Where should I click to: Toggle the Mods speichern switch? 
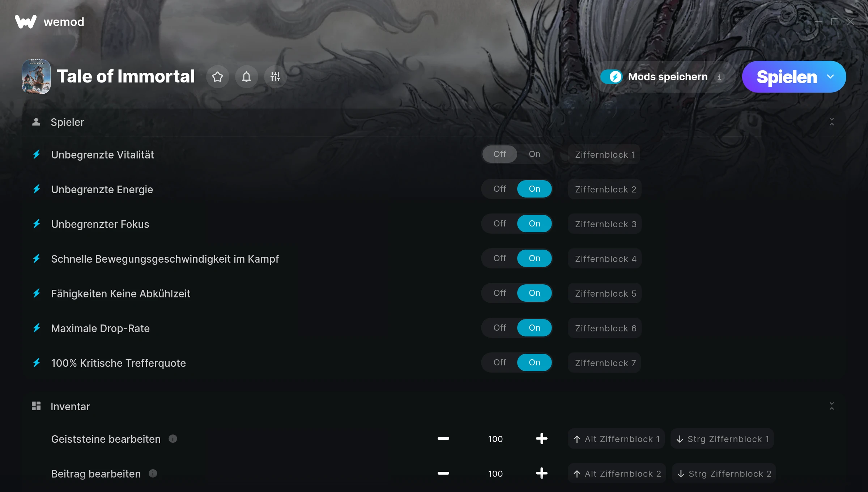pyautogui.click(x=611, y=77)
